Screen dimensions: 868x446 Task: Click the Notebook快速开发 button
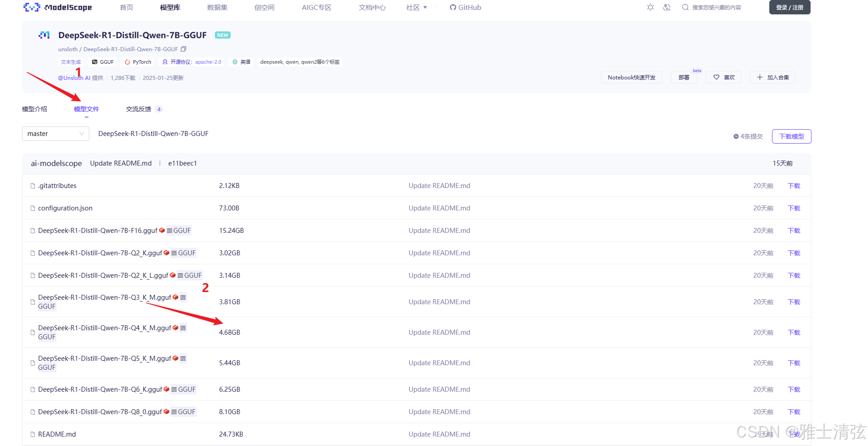(632, 77)
